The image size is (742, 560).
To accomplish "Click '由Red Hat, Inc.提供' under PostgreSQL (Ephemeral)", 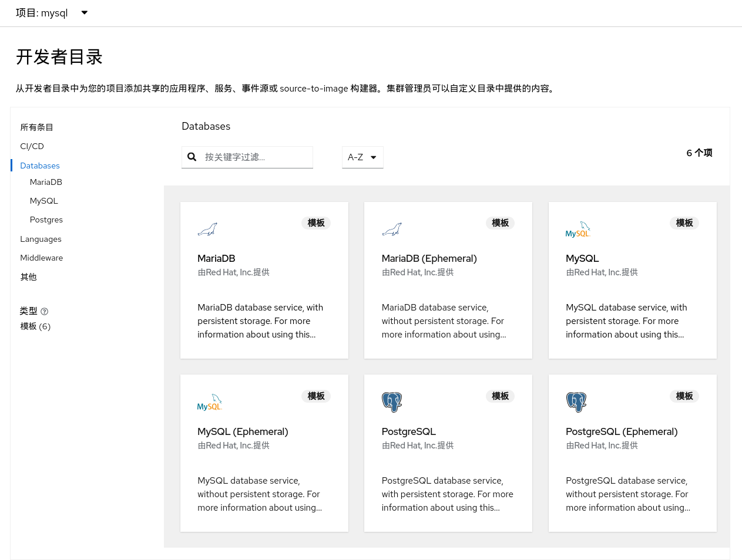I will click(x=602, y=446).
